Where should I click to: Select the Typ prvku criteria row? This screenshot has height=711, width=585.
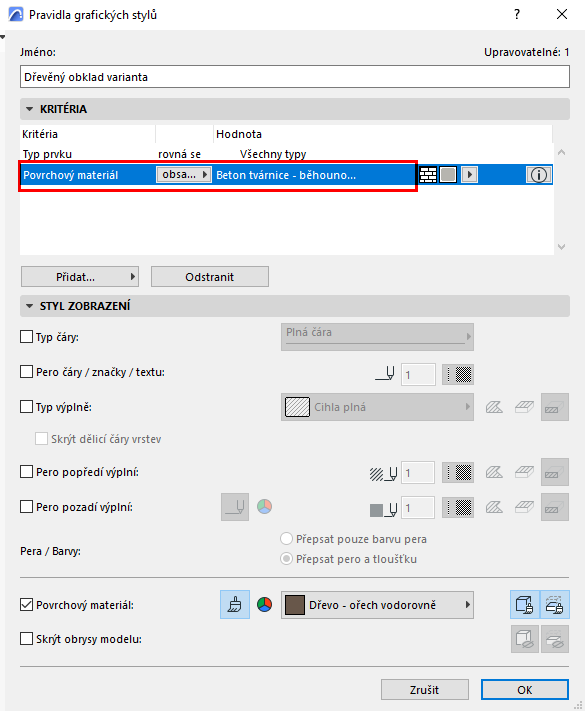pos(286,154)
